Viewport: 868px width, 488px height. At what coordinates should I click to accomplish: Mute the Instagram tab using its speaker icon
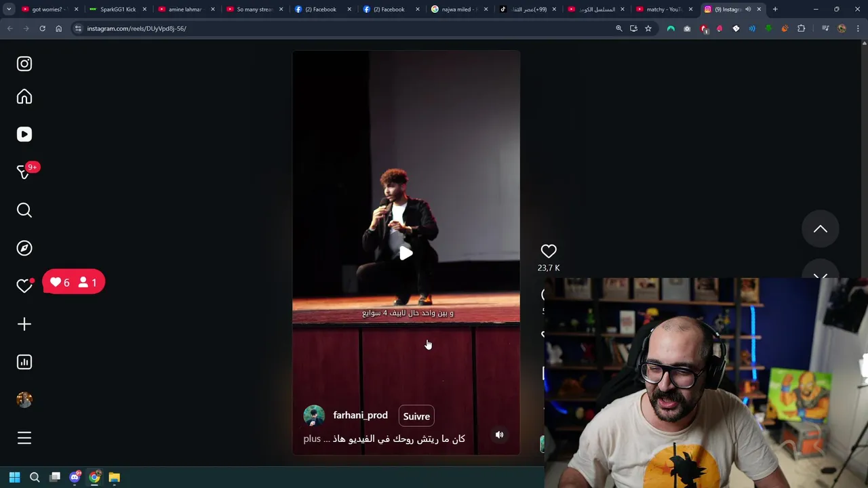748,9
